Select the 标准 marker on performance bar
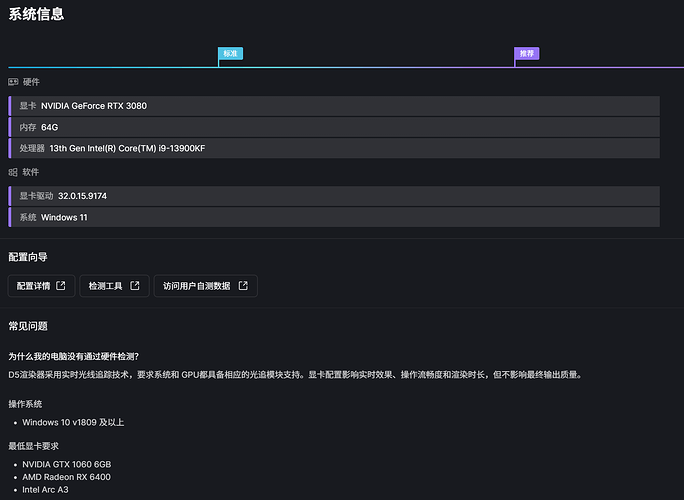This screenshot has width=684, height=500. pos(230,53)
